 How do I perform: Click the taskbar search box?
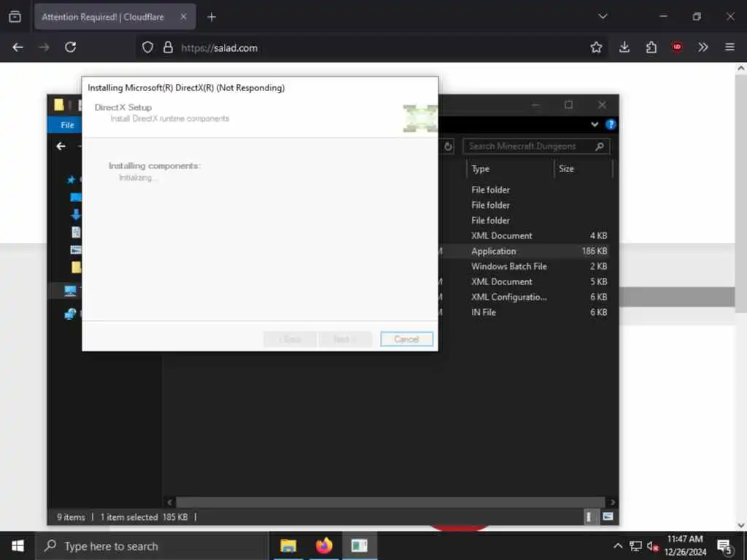(x=152, y=546)
